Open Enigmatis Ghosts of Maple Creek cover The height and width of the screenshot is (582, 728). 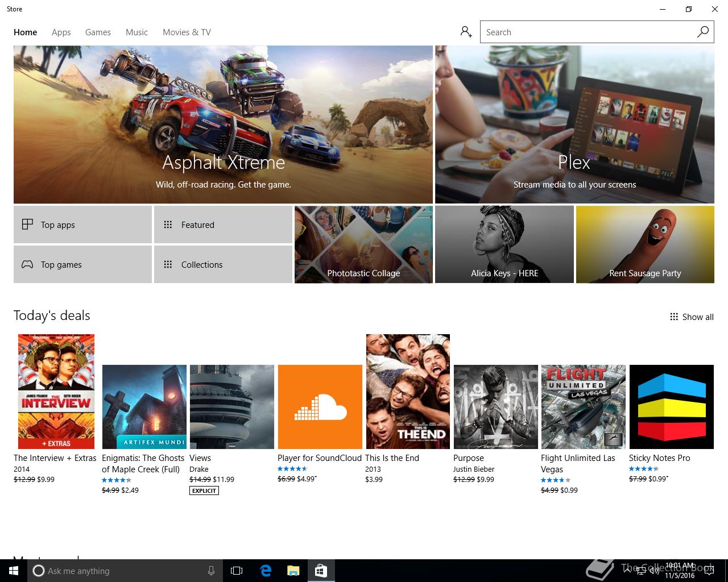click(144, 407)
